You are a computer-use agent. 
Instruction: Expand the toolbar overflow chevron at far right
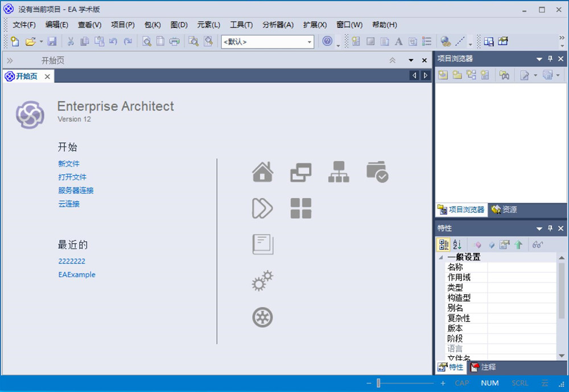coord(562,38)
